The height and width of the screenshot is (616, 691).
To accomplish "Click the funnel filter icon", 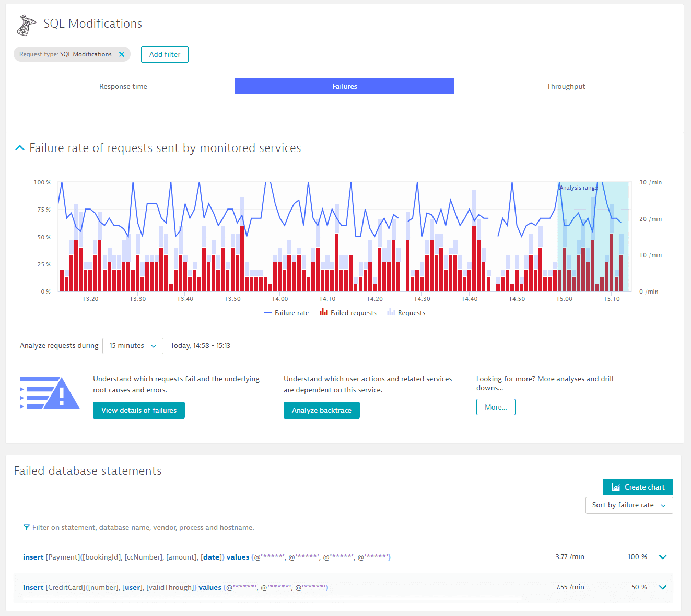I will coord(26,528).
